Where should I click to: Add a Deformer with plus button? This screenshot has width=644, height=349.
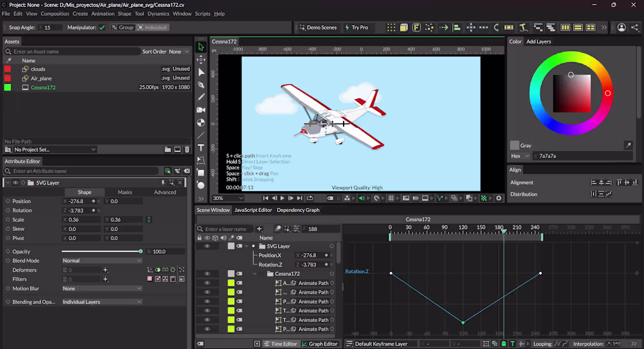pyautogui.click(x=105, y=270)
